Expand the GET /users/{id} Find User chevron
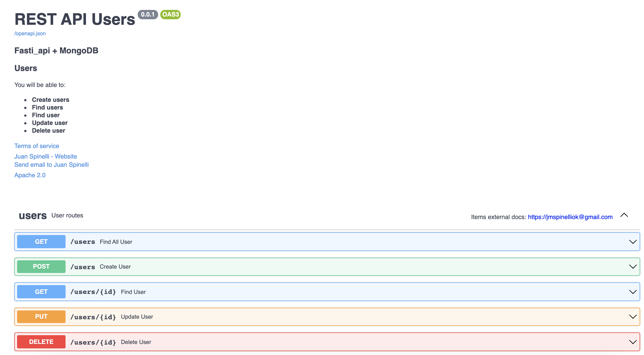This screenshot has height=355, width=644. pyautogui.click(x=633, y=292)
